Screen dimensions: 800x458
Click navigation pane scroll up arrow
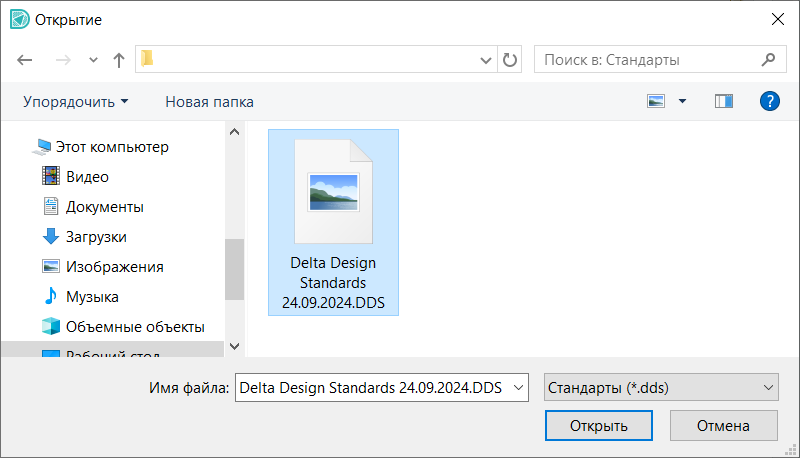coord(234,132)
